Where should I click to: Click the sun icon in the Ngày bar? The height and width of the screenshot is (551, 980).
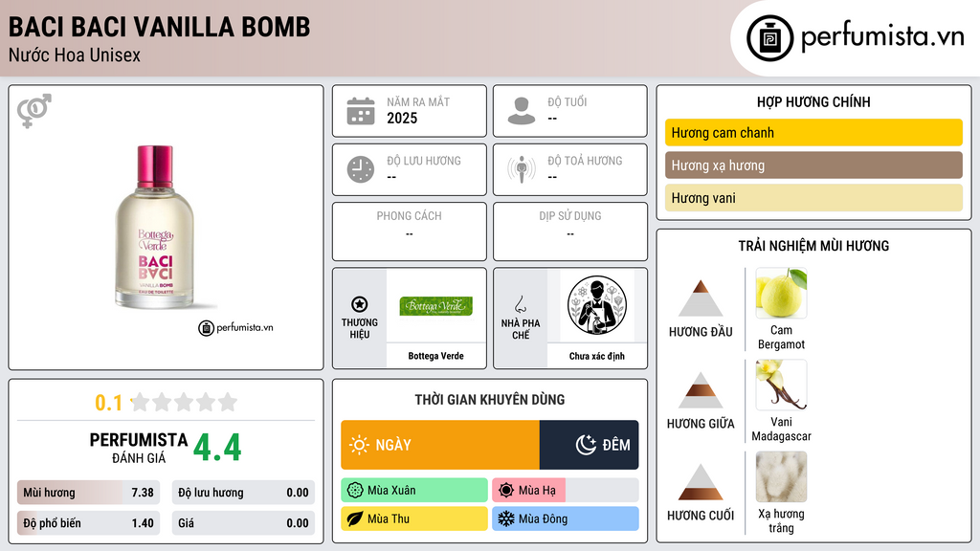point(360,445)
